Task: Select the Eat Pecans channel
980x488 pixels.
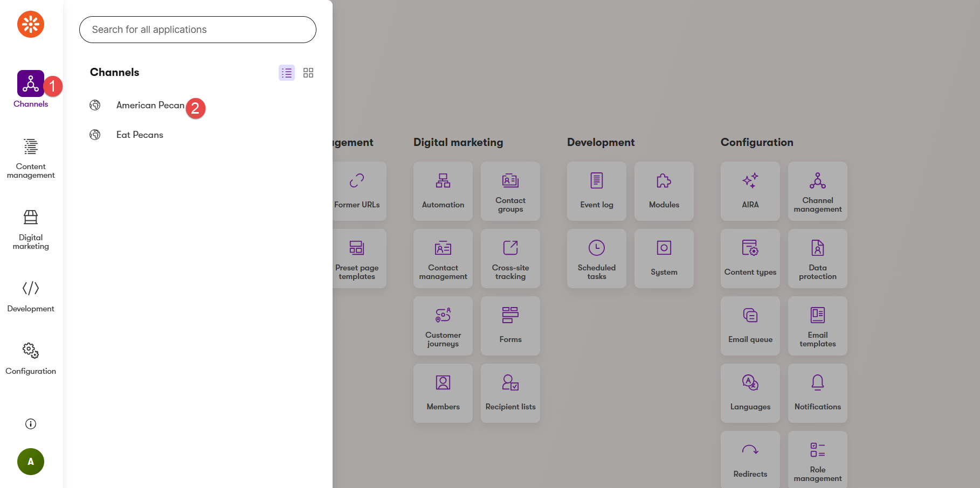Action: tap(140, 135)
